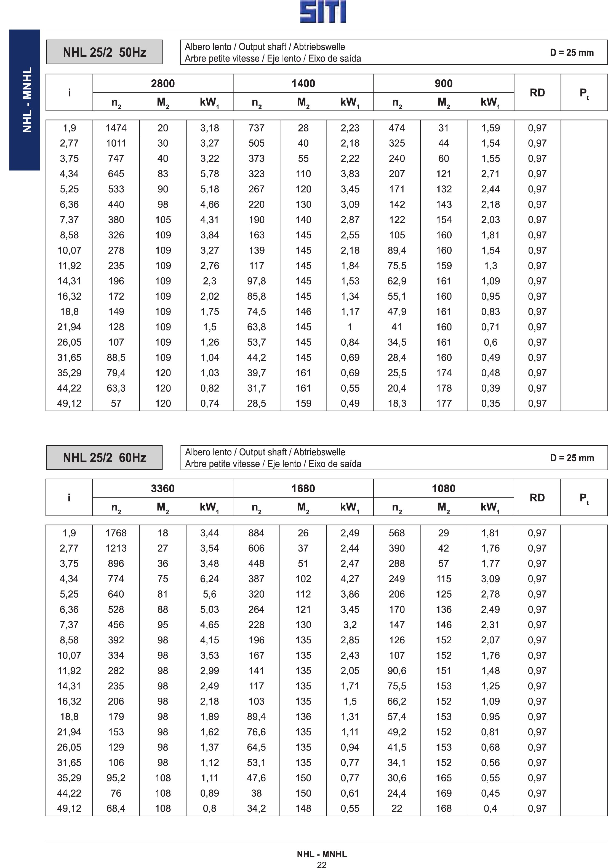Screen dimensions: 608x868
Task: Click 0,97 RD value in the 50Hz row 1,9
Action: (537, 128)
